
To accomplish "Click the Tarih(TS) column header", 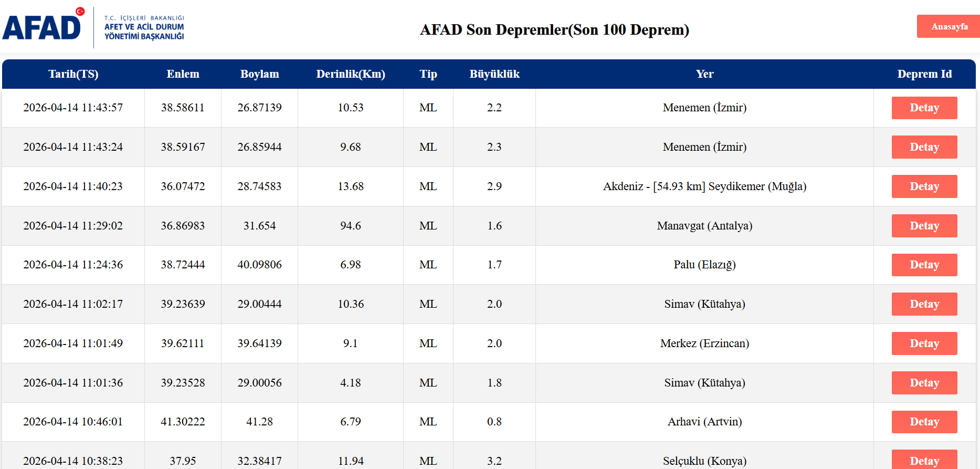I will [x=73, y=74].
